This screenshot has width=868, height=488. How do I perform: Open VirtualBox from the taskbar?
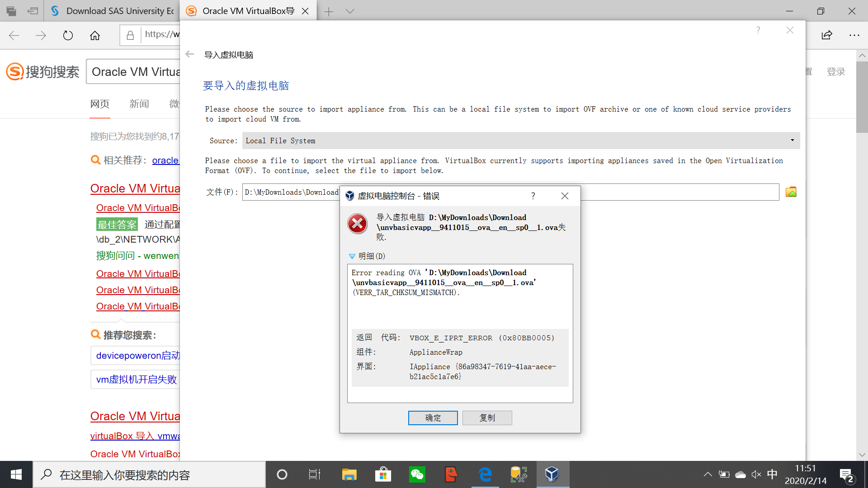pos(552,474)
